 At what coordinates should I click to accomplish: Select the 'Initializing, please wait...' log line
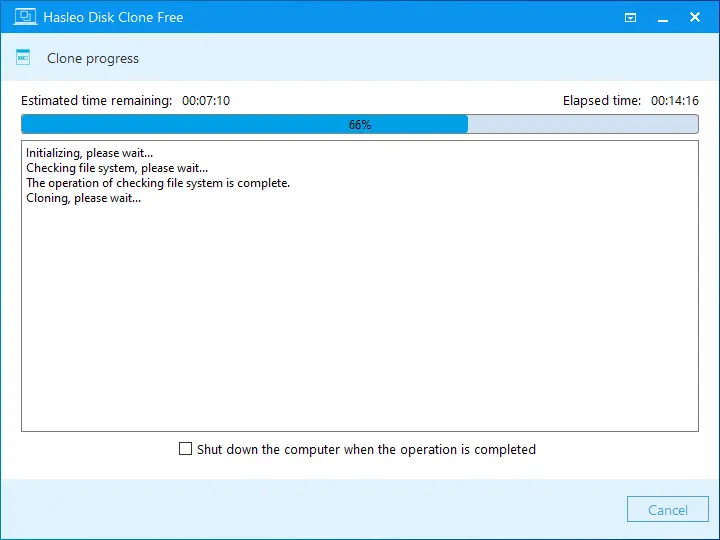pyautogui.click(x=90, y=153)
